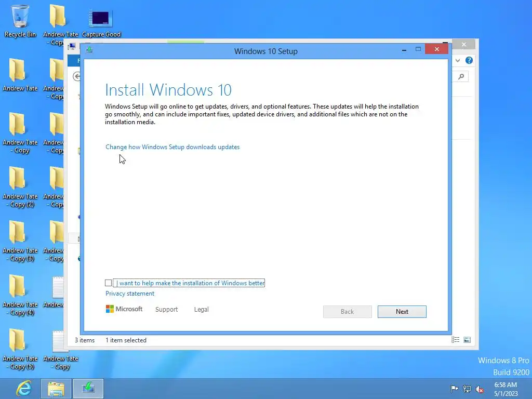Click the Next button
Image resolution: width=532 pixels, height=399 pixels.
pos(402,312)
